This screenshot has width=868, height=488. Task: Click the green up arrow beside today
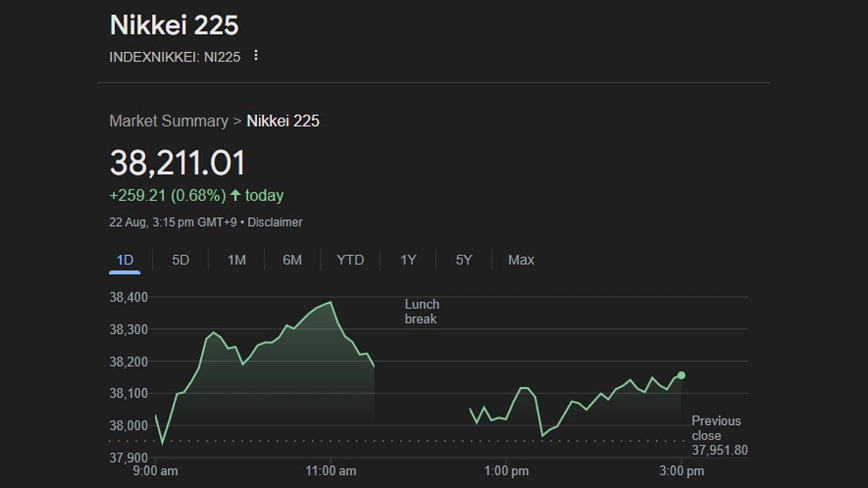click(234, 195)
